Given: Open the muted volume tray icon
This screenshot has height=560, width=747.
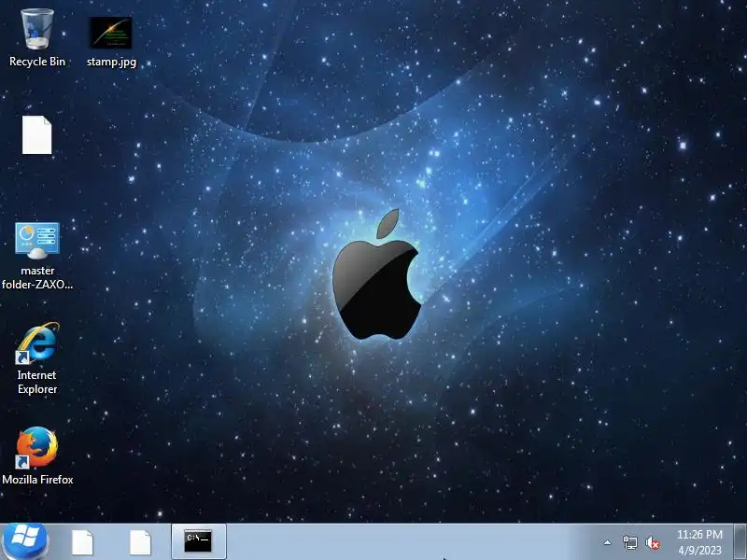Looking at the screenshot, I should [x=652, y=542].
